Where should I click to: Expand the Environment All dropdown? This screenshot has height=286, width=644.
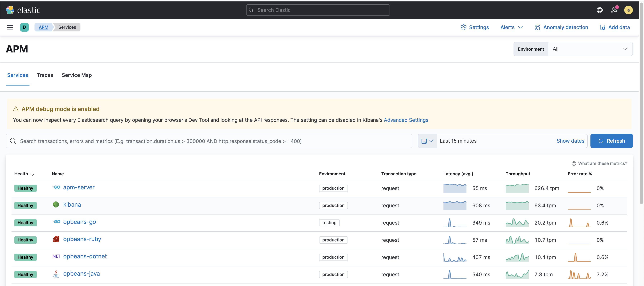590,49
